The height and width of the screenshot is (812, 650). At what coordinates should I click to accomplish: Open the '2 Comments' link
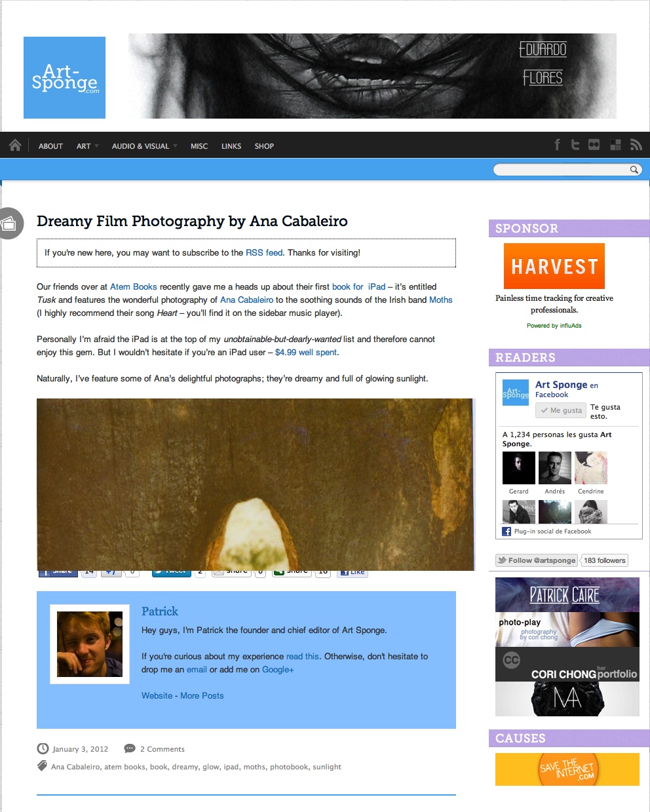(x=162, y=749)
